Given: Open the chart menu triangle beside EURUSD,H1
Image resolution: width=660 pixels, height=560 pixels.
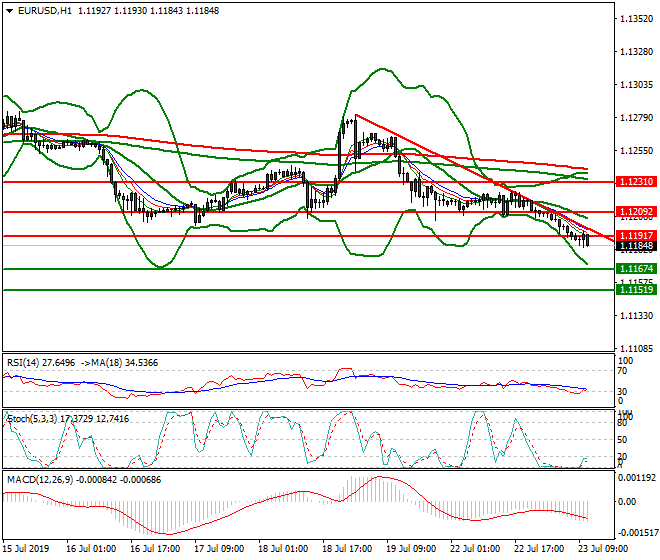Looking at the screenshot, I should [9, 11].
